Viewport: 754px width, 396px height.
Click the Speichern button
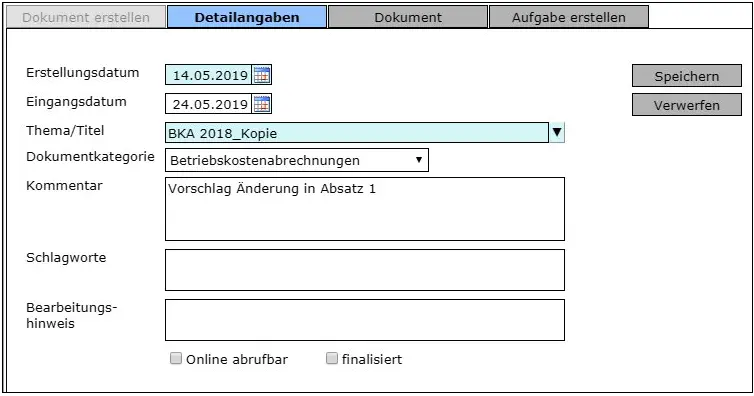pos(687,76)
